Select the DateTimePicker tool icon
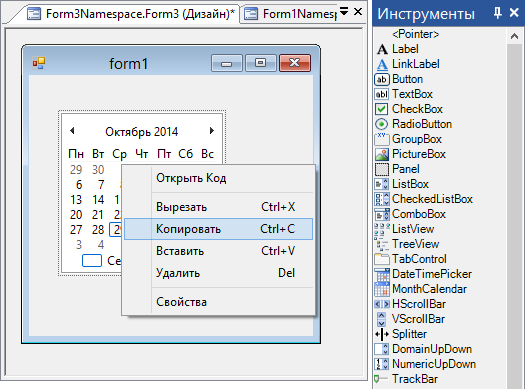 [382, 274]
